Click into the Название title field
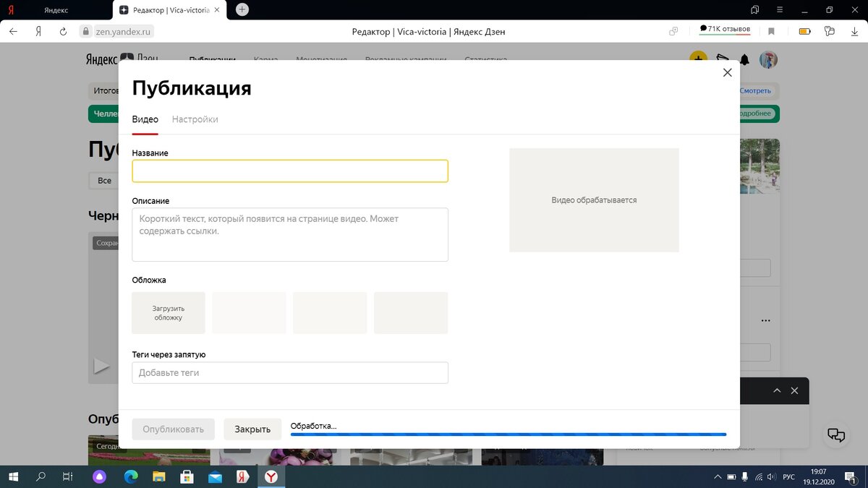868x488 pixels. [x=290, y=171]
